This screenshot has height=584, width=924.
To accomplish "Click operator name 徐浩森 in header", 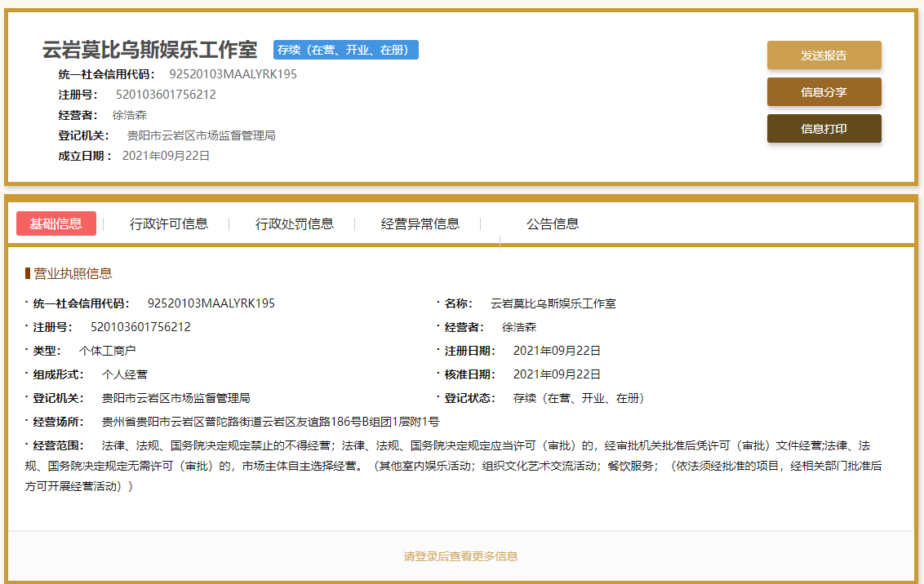I will tap(130, 115).
